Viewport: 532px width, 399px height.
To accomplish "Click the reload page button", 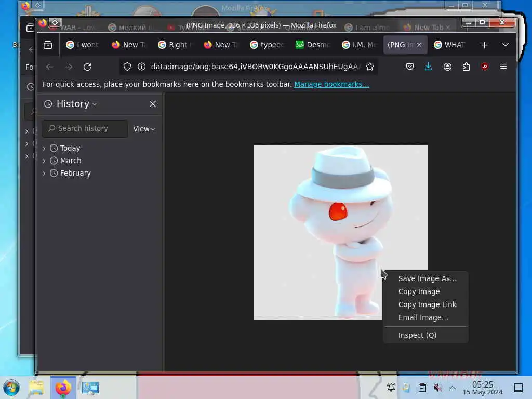I will point(87,67).
